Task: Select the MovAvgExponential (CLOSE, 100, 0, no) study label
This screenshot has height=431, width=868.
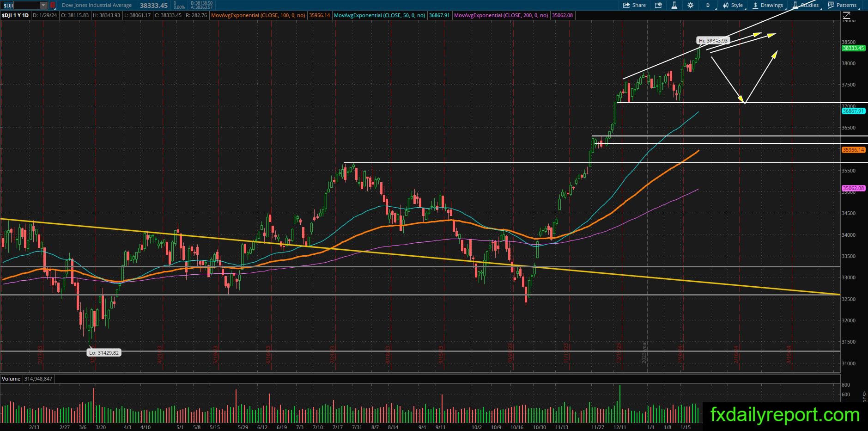Action: (258, 15)
